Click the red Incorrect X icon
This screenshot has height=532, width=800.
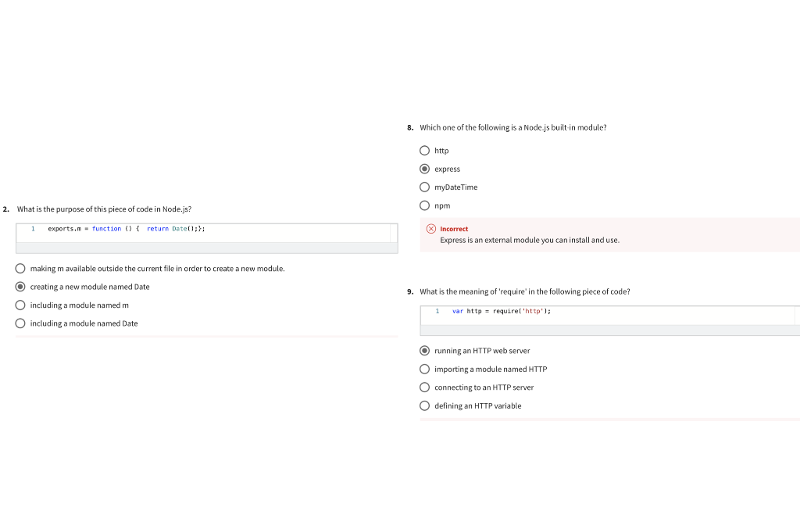[x=431, y=229]
